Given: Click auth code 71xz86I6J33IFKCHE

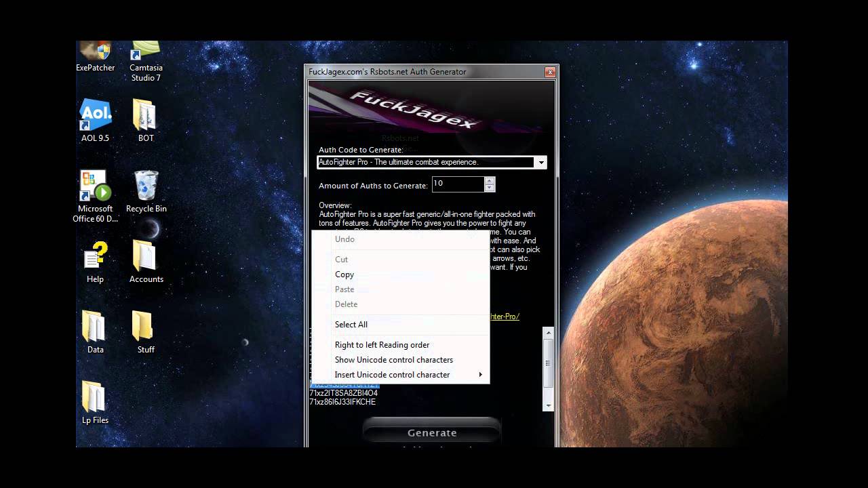Looking at the screenshot, I should (342, 402).
